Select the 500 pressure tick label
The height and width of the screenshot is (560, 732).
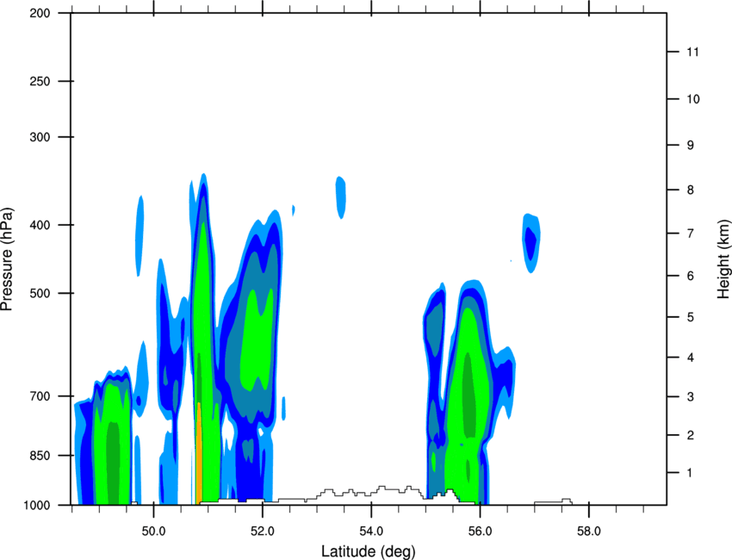coord(40,293)
